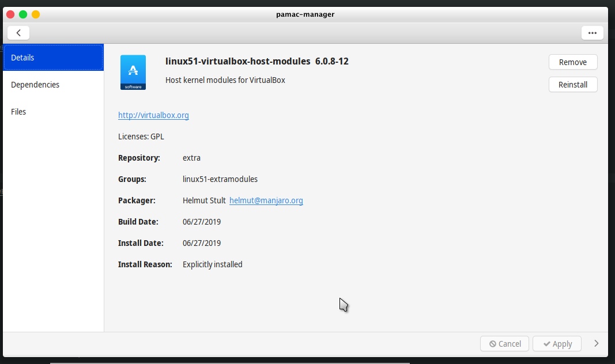The height and width of the screenshot is (364, 615).
Task: Click the version number 6.0.8-12
Action: point(332,61)
